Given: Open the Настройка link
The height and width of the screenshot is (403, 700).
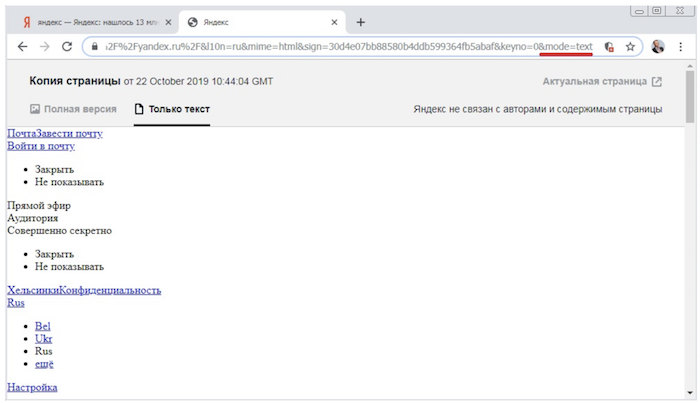Looking at the screenshot, I should click(32, 387).
